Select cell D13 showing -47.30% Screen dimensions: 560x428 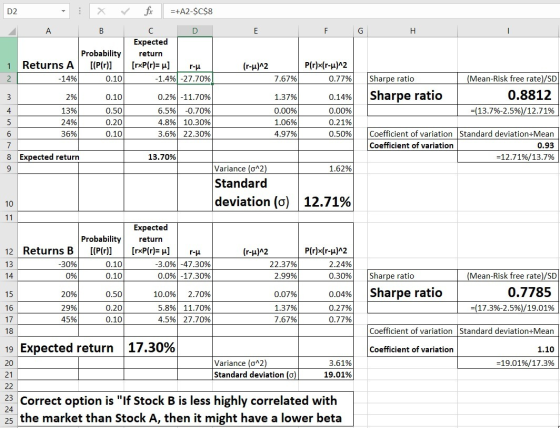pyautogui.click(x=195, y=264)
